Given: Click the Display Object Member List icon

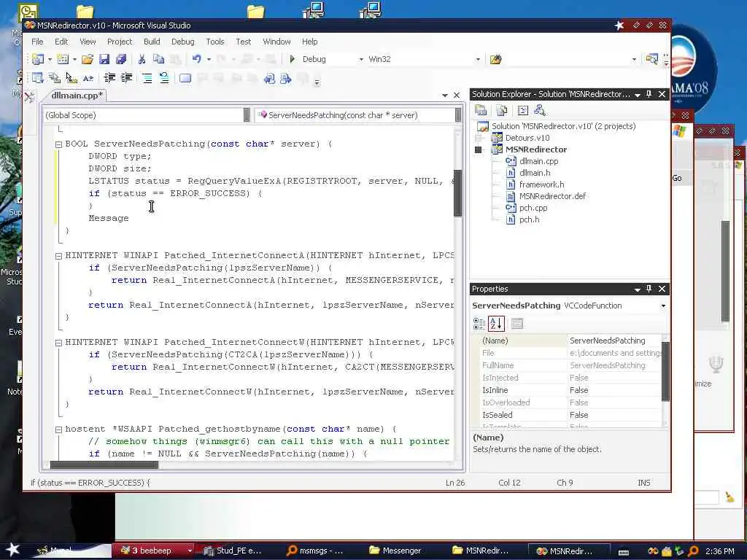Looking at the screenshot, I should click(x=38, y=78).
